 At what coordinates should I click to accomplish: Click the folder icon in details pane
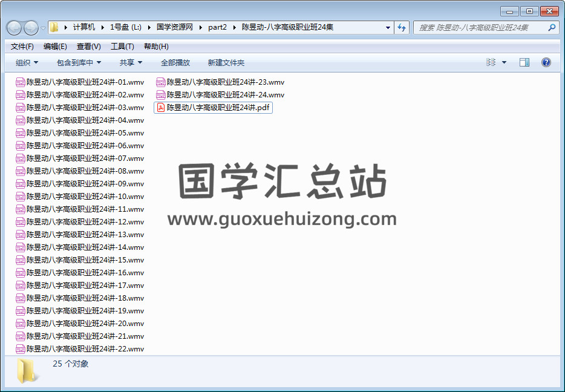[26, 371]
